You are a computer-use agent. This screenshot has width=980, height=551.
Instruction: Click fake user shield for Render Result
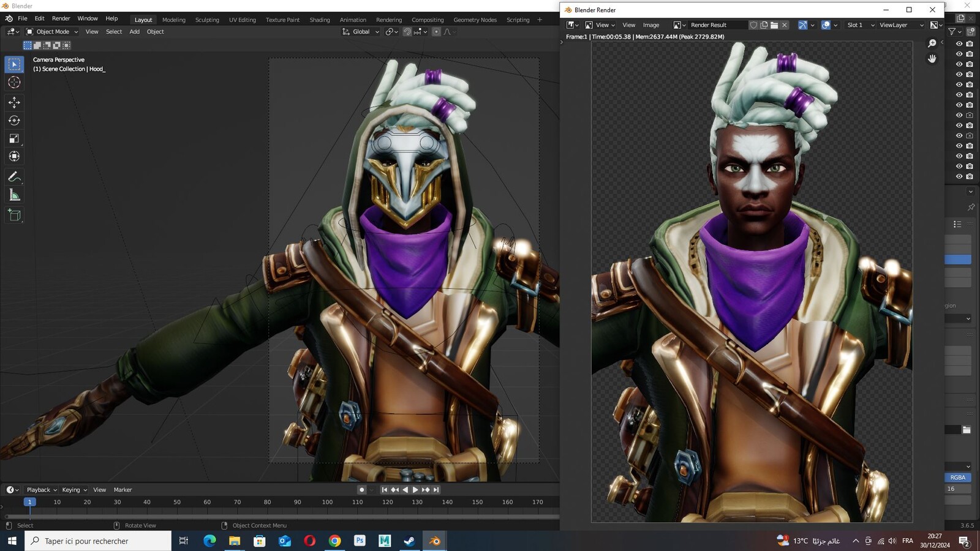754,25
